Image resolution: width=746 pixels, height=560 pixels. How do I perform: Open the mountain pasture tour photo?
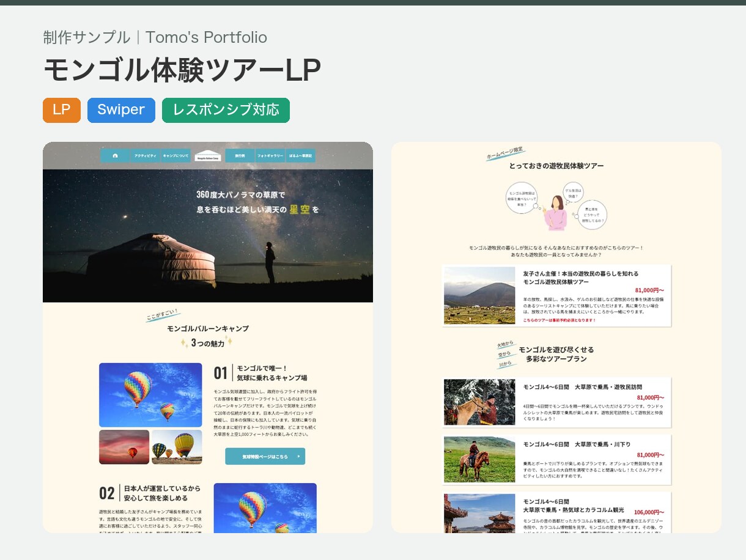point(480,295)
